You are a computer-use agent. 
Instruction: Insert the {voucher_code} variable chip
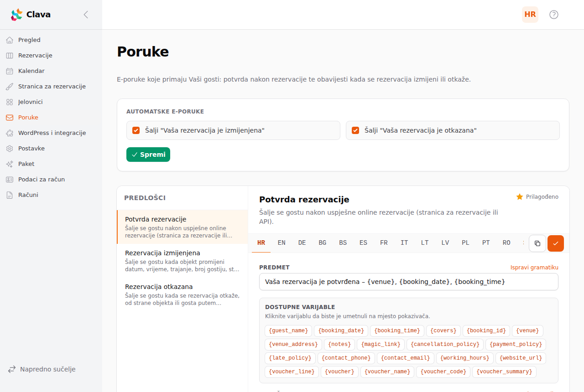(x=443, y=372)
